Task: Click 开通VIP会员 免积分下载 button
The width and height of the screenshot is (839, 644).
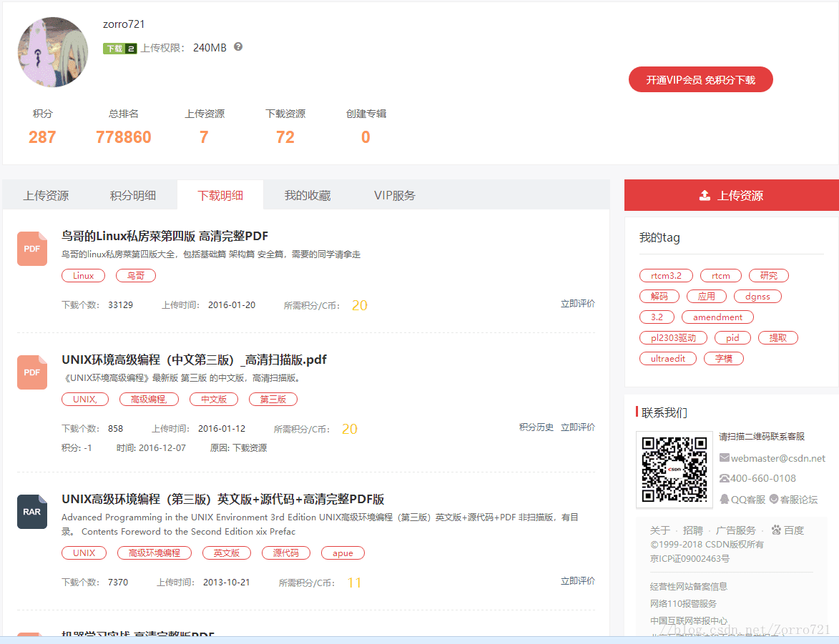Action: click(700, 80)
